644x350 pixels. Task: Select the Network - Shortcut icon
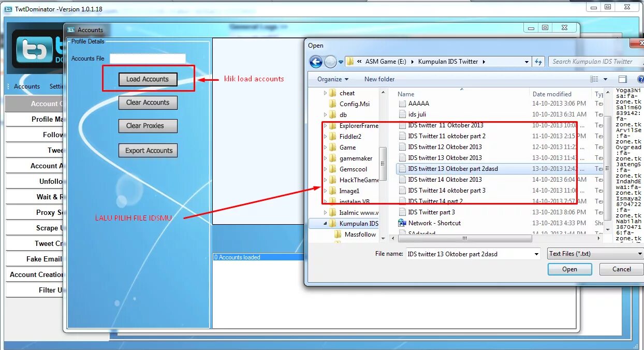click(x=402, y=223)
